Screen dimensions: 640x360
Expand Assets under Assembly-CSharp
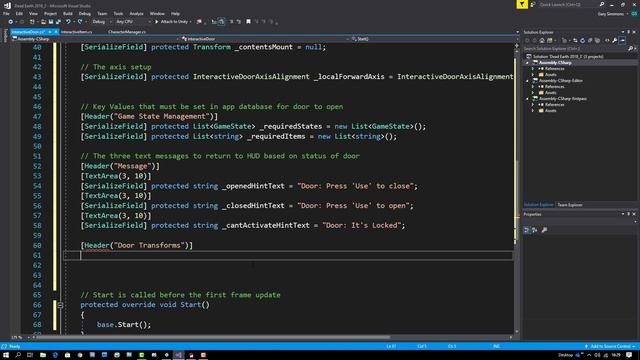pos(533,75)
